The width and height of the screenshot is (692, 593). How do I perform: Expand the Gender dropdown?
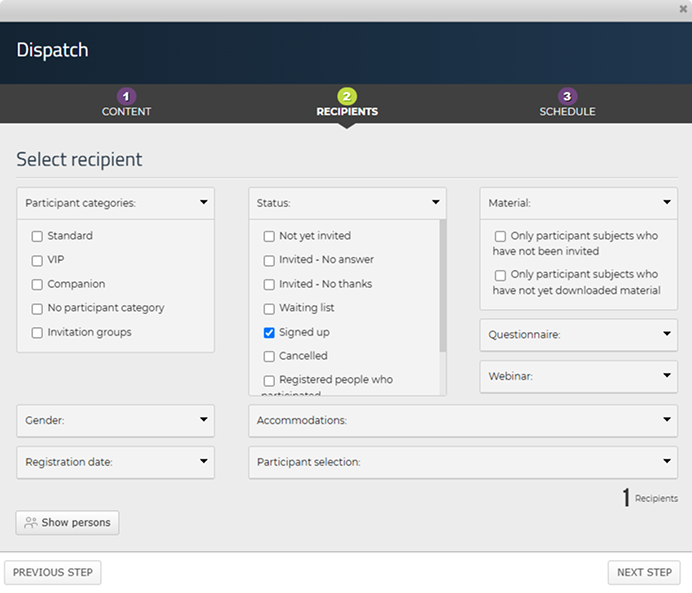coord(204,420)
